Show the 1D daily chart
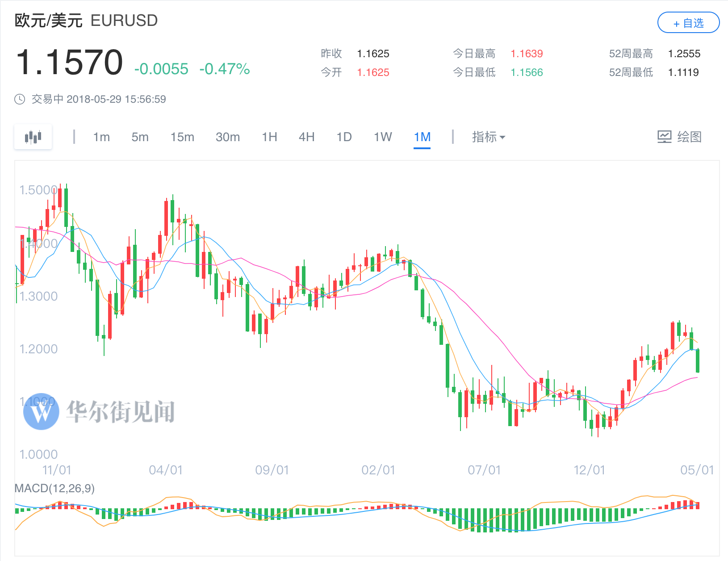This screenshot has height=561, width=728. tap(344, 137)
